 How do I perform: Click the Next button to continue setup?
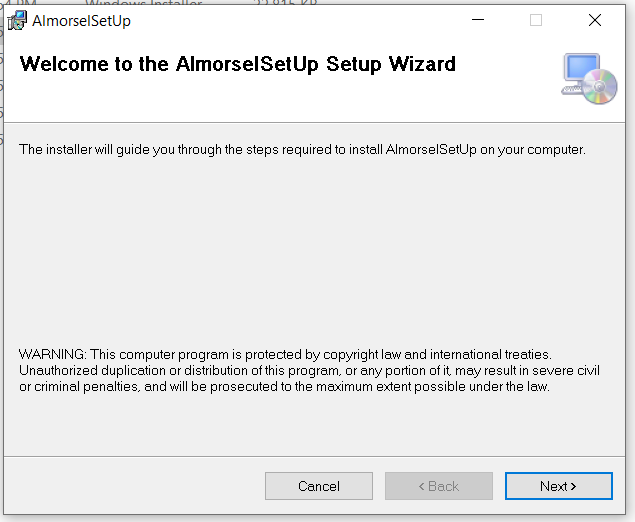pos(558,486)
